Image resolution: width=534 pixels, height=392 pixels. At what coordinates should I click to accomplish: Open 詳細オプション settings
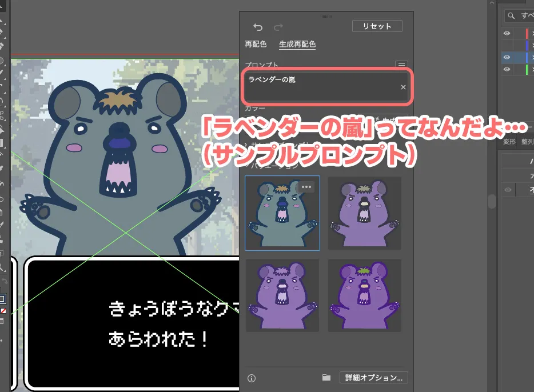[373, 378]
